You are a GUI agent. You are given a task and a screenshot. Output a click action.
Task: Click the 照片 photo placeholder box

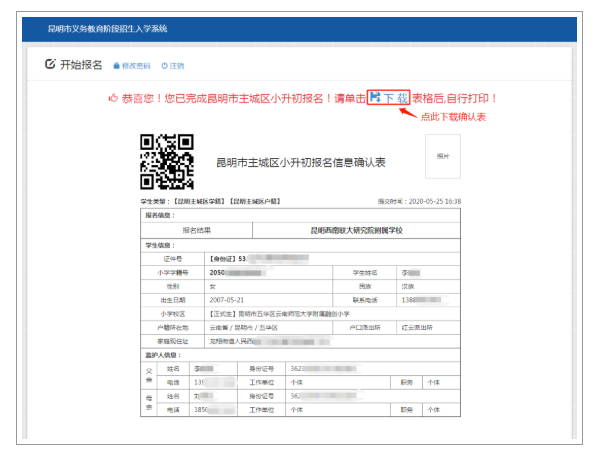point(443,156)
